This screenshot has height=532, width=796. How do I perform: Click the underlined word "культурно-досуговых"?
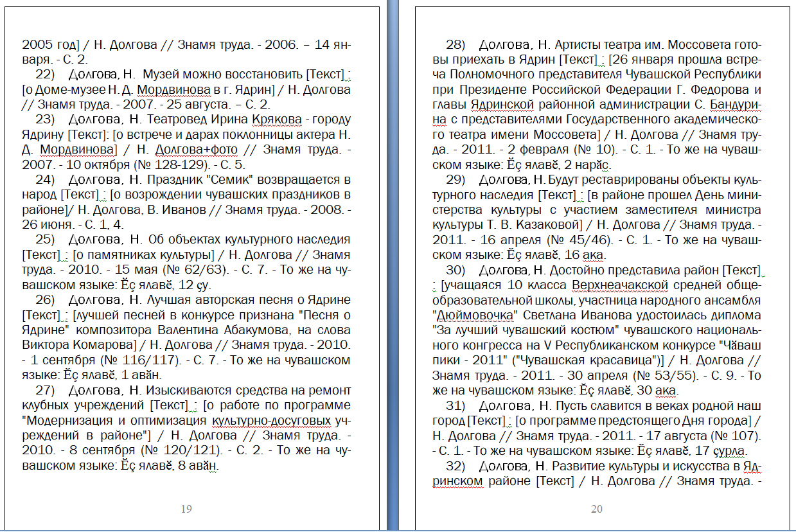pos(272,421)
